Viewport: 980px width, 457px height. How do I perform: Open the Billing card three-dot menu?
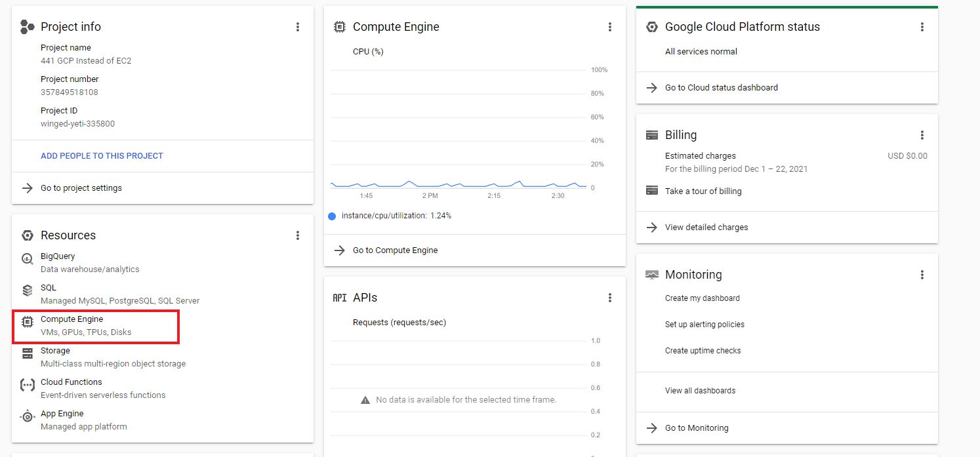922,135
